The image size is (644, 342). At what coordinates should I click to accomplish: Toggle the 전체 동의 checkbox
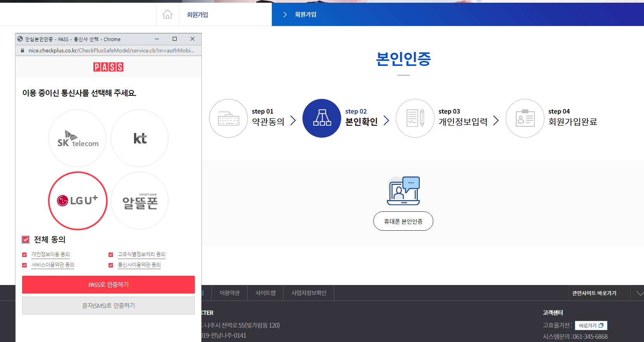[x=26, y=240]
